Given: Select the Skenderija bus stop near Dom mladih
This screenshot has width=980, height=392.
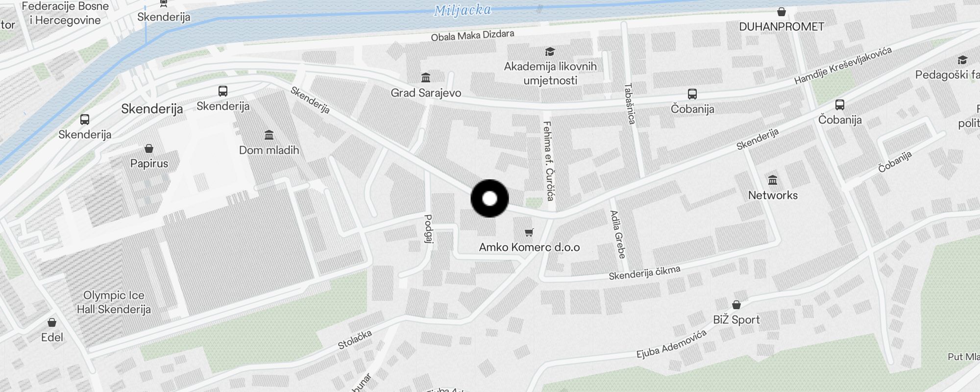Looking at the screenshot, I should [x=223, y=91].
